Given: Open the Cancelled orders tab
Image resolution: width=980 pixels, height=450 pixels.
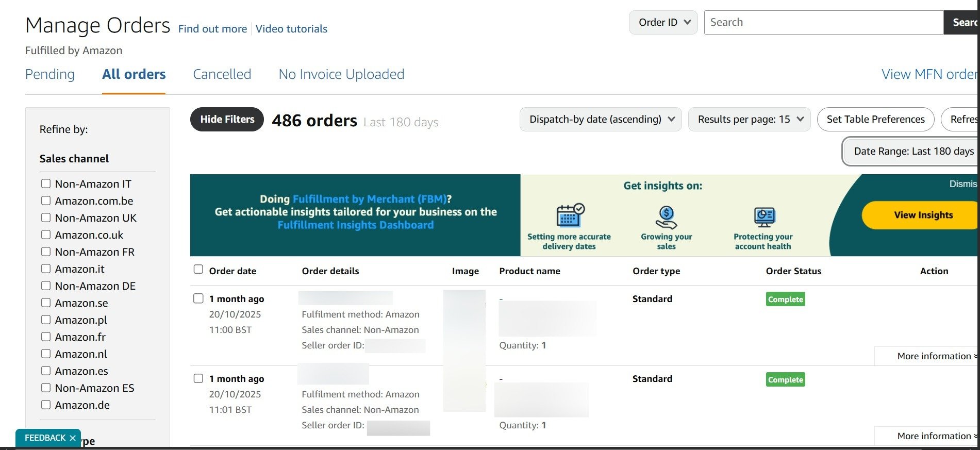Looking at the screenshot, I should click(x=222, y=75).
